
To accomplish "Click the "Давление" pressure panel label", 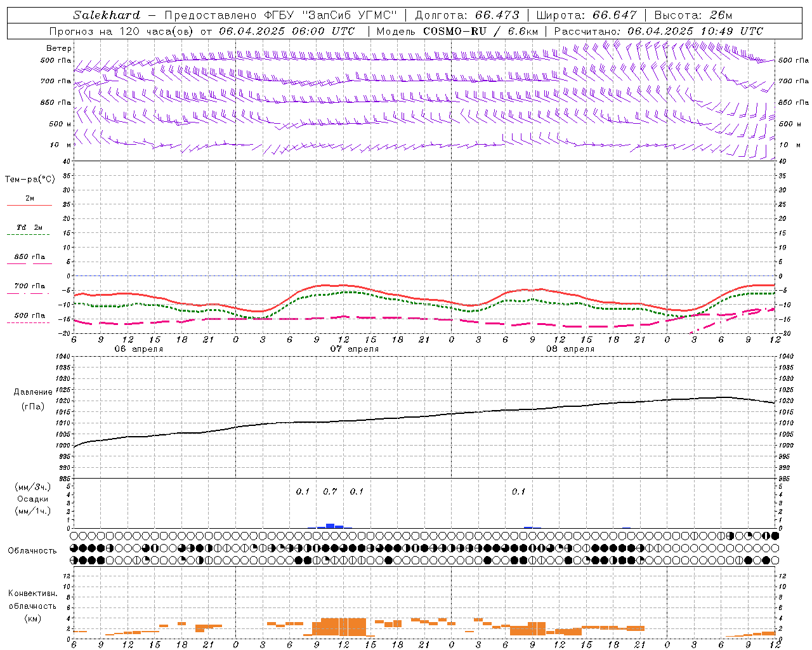I will (33, 392).
